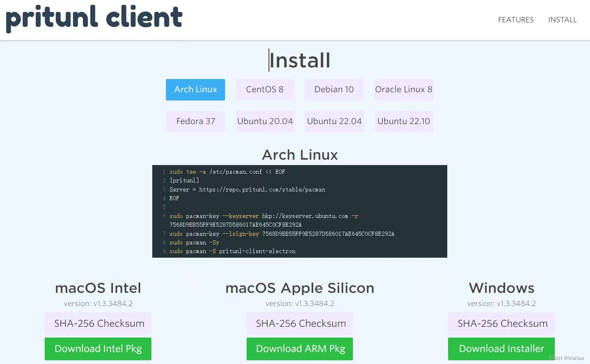This screenshot has height=364, width=590.
Task: Select the Ubuntu 22.04 tab
Action: tap(334, 121)
